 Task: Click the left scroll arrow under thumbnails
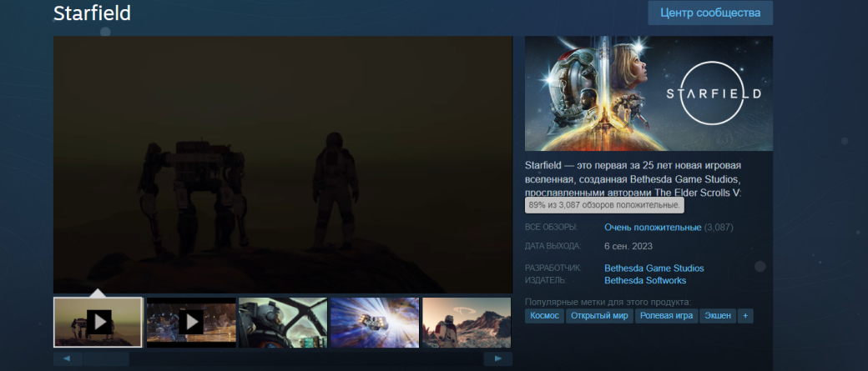pyautogui.click(x=68, y=358)
